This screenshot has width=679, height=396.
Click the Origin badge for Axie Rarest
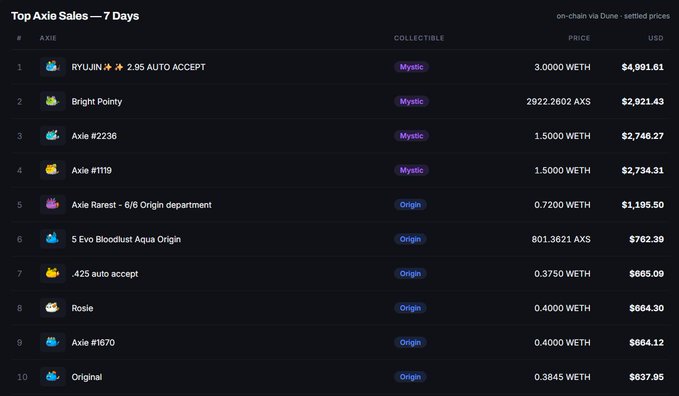[x=410, y=204]
